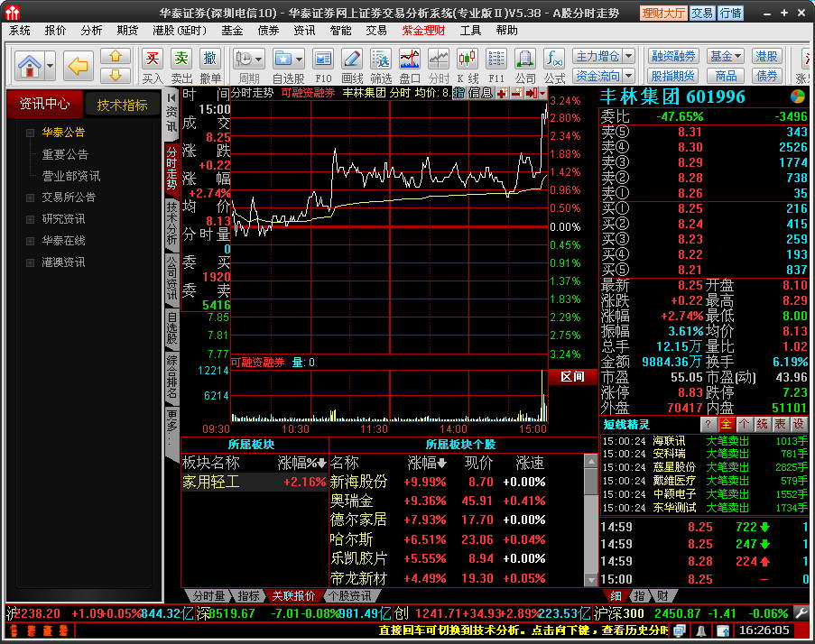815x644 pixels.
Task: Click the 理财大厅 button in title bar
Action: tap(663, 13)
